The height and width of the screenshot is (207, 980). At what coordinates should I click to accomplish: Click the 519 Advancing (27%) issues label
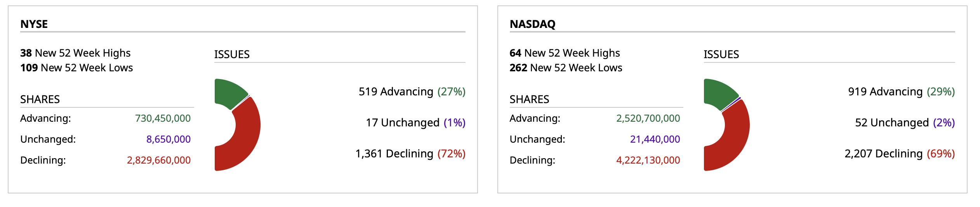[x=412, y=91]
